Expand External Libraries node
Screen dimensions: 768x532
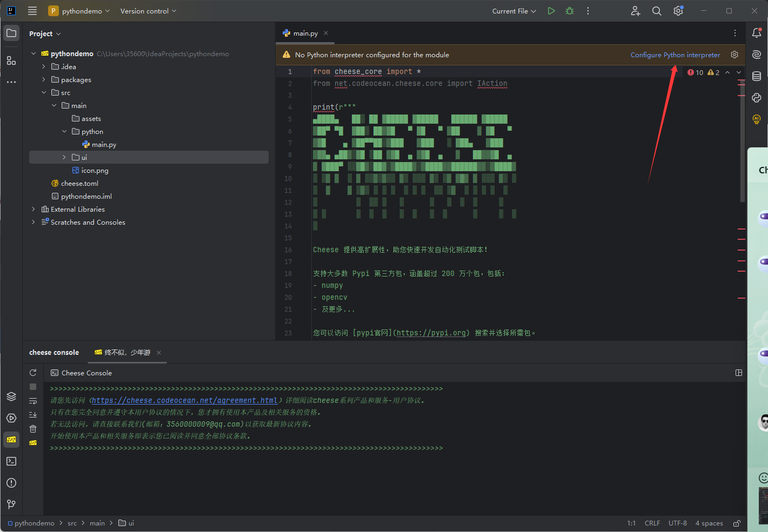34,209
